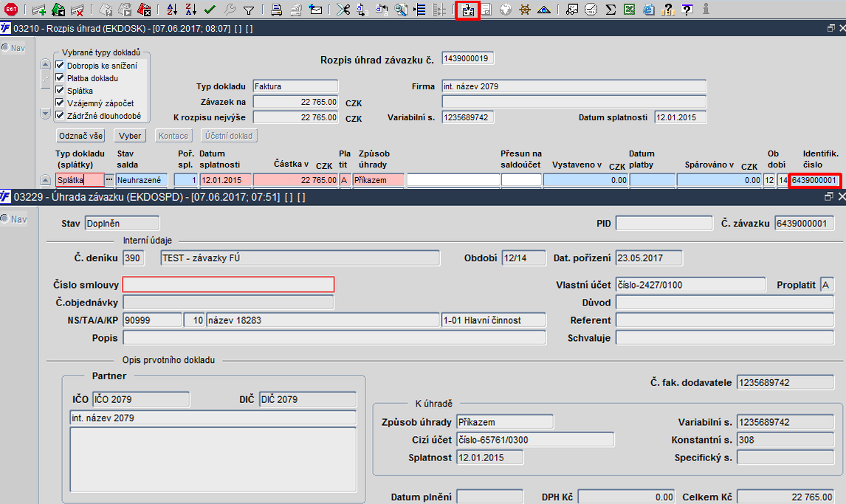Click the Způsob úhrady Příkazem field in K úhradě
This screenshot has width=846, height=504.
click(505, 422)
